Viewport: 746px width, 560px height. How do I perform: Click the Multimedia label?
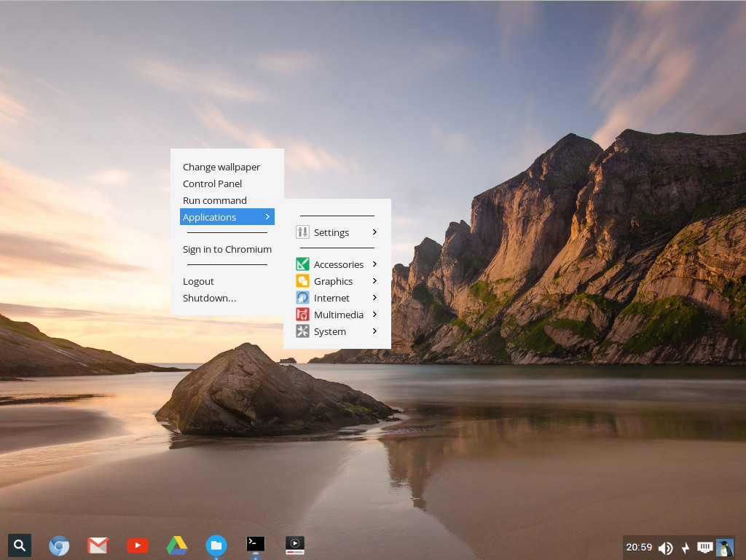[x=338, y=315]
